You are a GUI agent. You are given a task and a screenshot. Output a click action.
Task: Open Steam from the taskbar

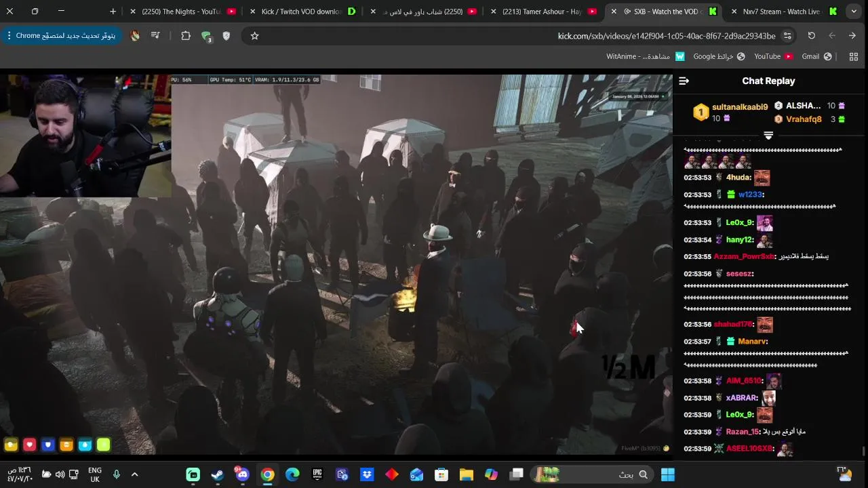coord(218,474)
